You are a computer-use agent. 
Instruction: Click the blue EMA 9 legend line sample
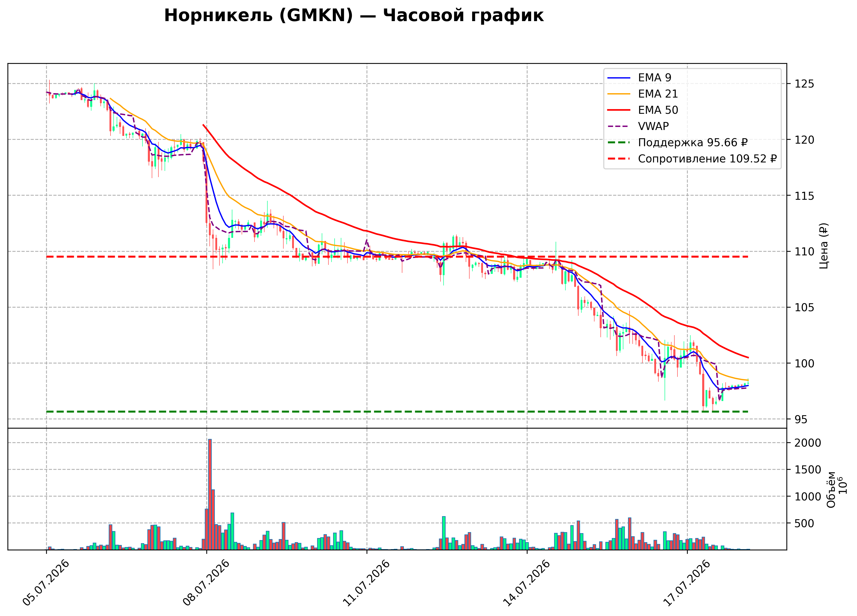tap(619, 78)
